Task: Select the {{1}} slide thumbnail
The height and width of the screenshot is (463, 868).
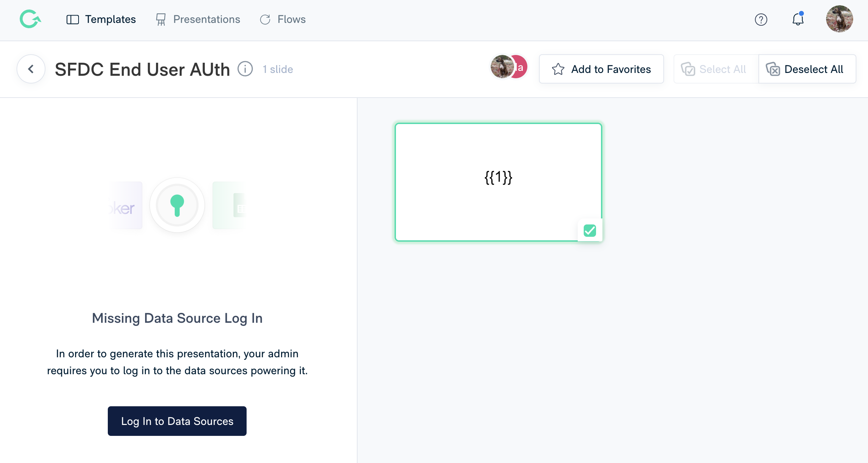Action: point(498,182)
